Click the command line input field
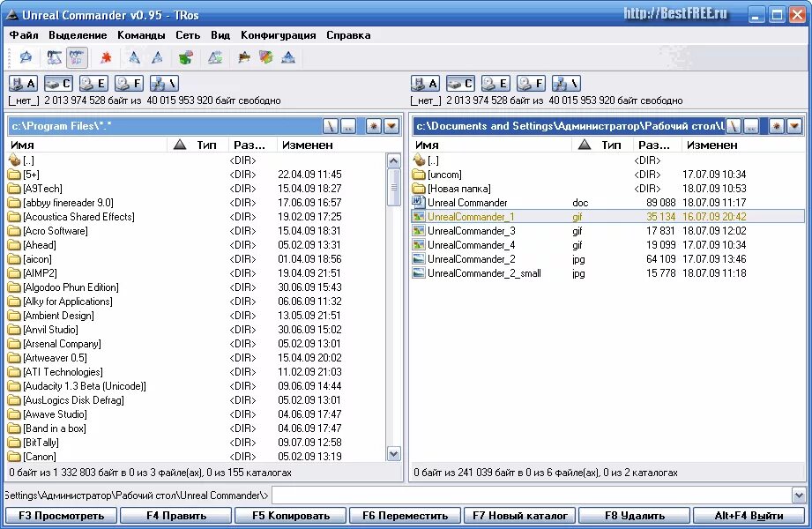 click(x=532, y=495)
